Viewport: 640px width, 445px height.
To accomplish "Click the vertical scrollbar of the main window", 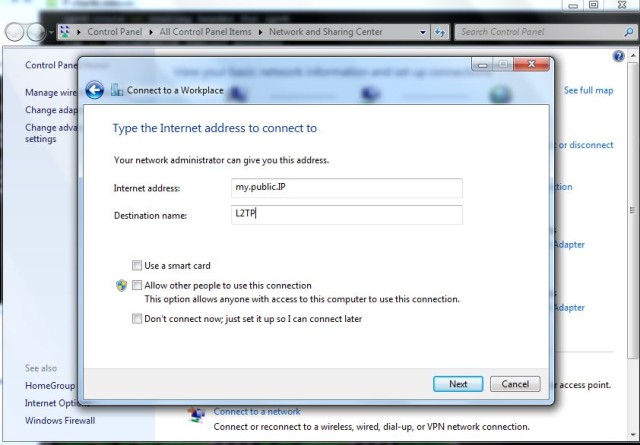I will coord(633,210).
